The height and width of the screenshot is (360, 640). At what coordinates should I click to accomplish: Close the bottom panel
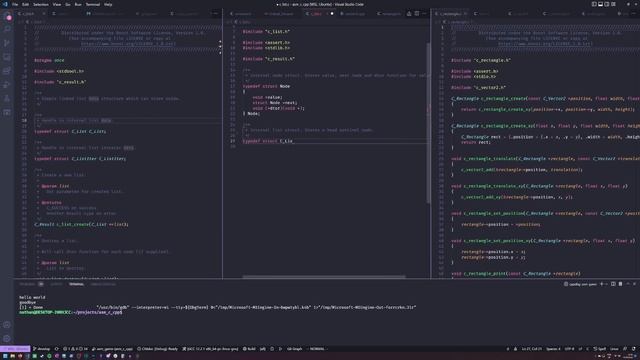tap(634, 284)
